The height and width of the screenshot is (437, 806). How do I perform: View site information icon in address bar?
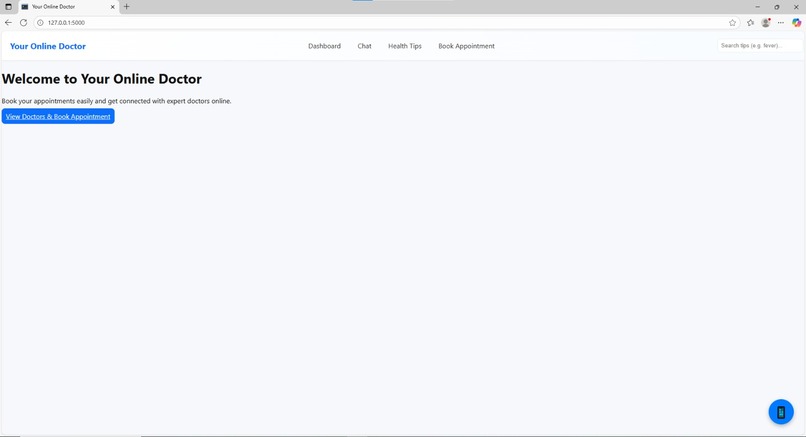pos(40,23)
